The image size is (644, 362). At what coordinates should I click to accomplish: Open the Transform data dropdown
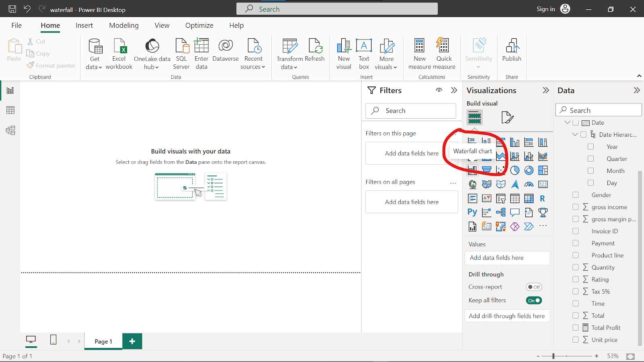pyautogui.click(x=289, y=54)
